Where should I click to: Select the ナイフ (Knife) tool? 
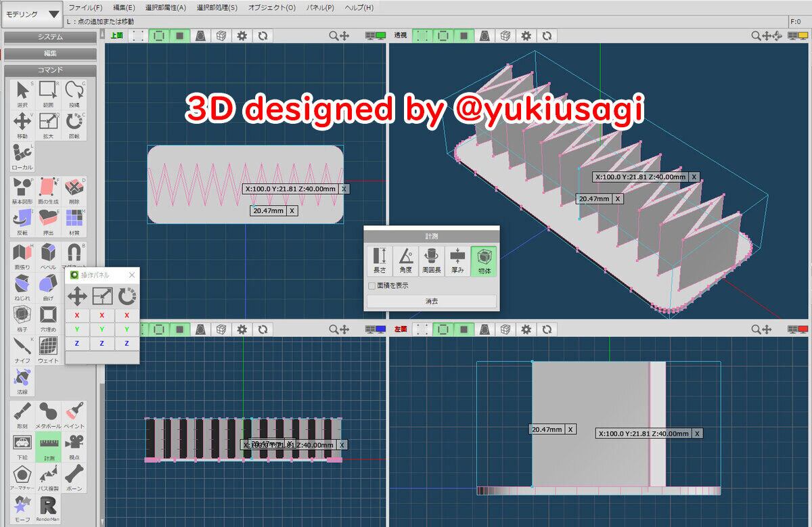[x=22, y=349]
